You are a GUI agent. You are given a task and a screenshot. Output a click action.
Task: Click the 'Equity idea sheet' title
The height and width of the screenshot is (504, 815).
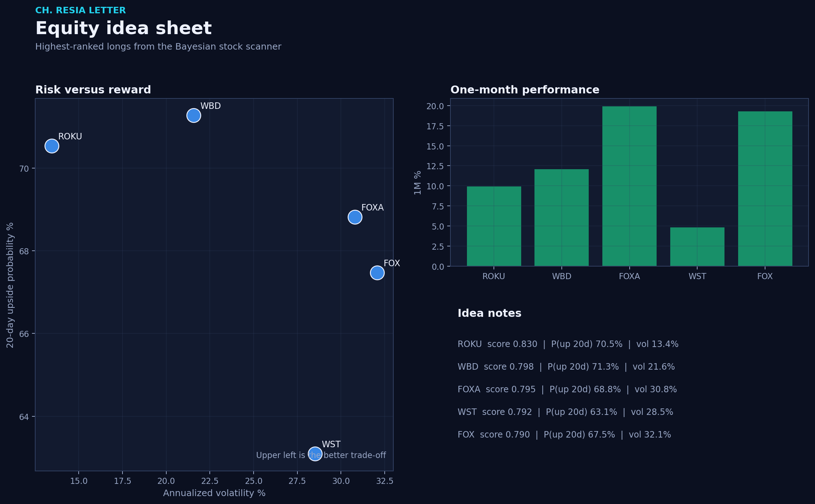pyautogui.click(x=124, y=28)
